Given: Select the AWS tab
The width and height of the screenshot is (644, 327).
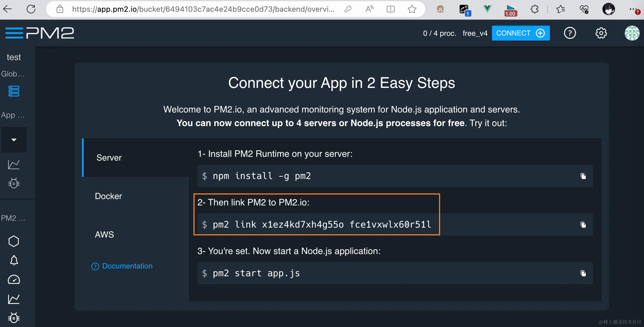Looking at the screenshot, I should (136, 234).
